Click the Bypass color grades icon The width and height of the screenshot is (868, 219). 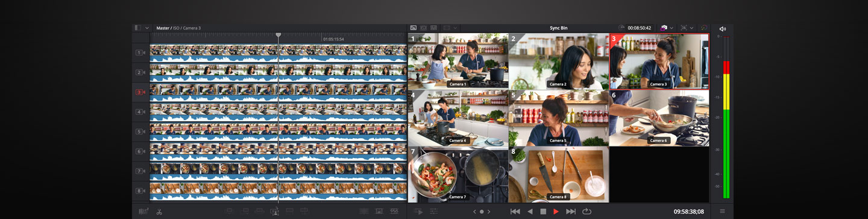(x=703, y=28)
